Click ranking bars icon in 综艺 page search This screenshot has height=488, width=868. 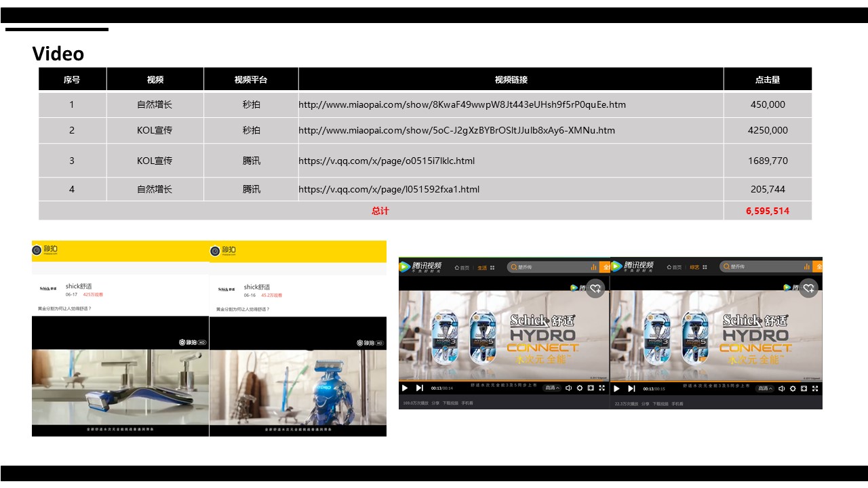point(806,267)
